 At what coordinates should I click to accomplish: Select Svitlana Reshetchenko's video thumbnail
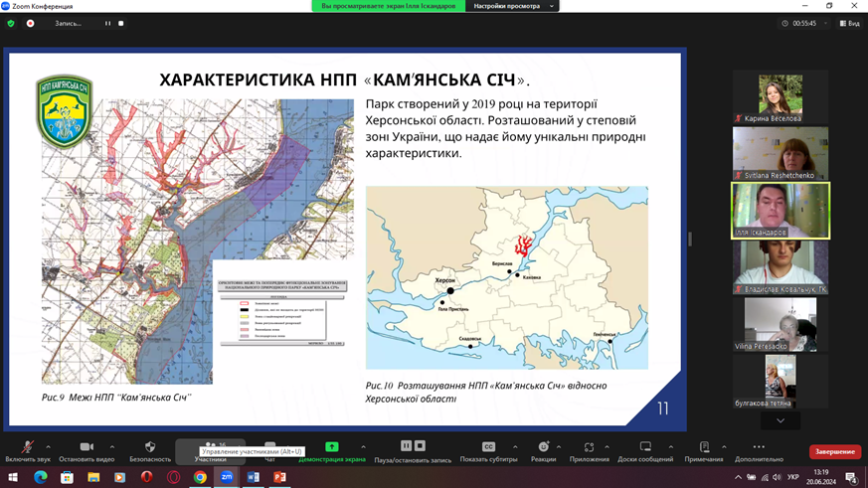[x=781, y=153]
